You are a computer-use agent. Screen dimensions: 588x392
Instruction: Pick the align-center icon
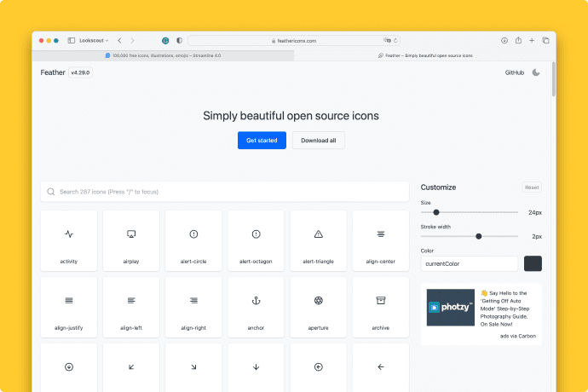tap(381, 240)
